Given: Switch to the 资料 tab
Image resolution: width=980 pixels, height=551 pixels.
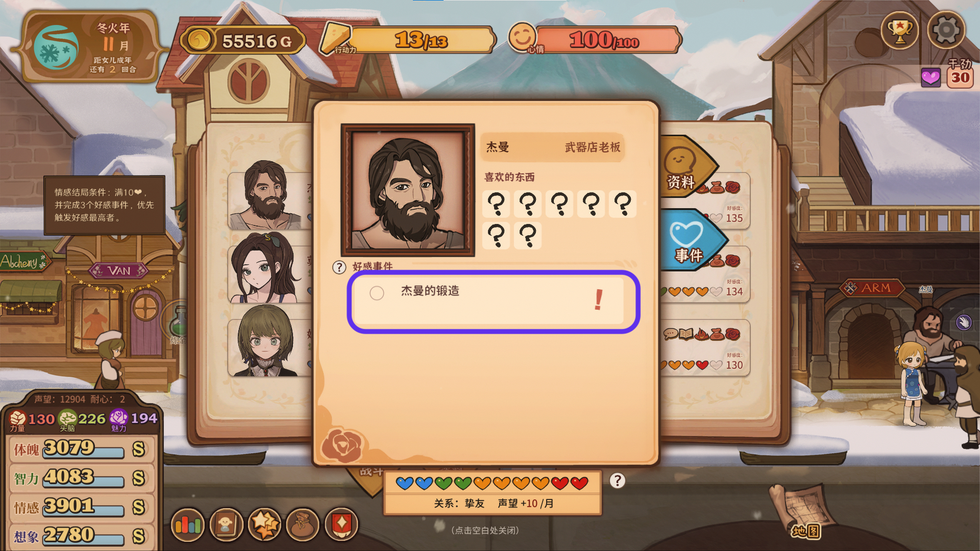Looking at the screenshot, I should click(x=687, y=167).
